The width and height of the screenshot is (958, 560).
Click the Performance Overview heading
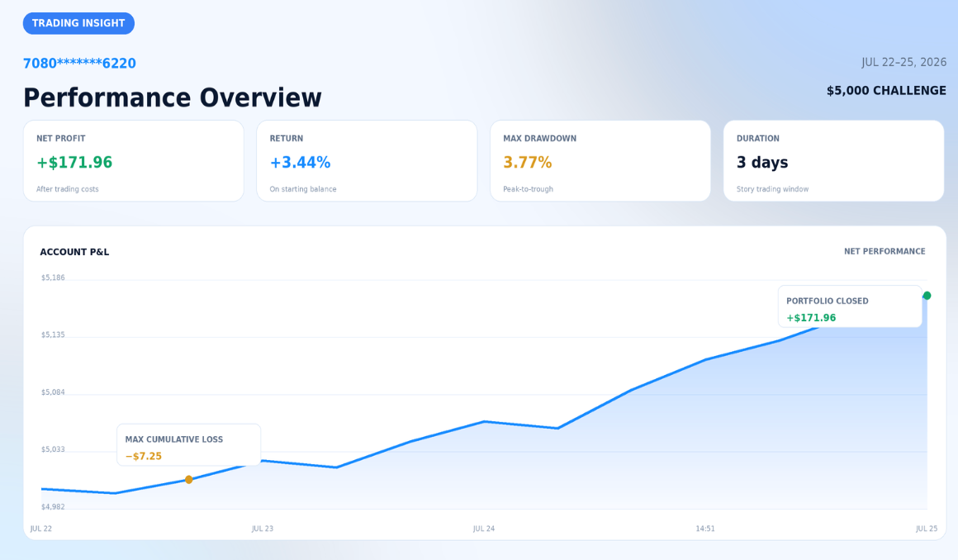click(173, 97)
